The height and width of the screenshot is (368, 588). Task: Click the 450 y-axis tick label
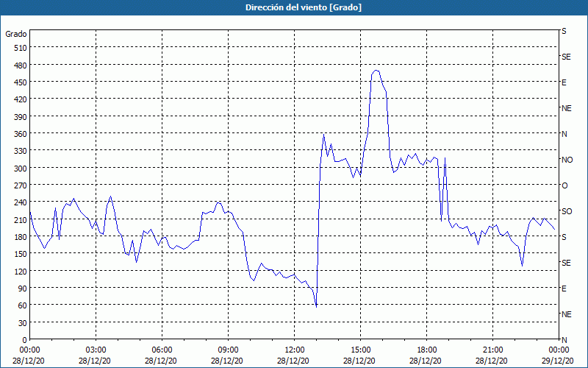21,82
